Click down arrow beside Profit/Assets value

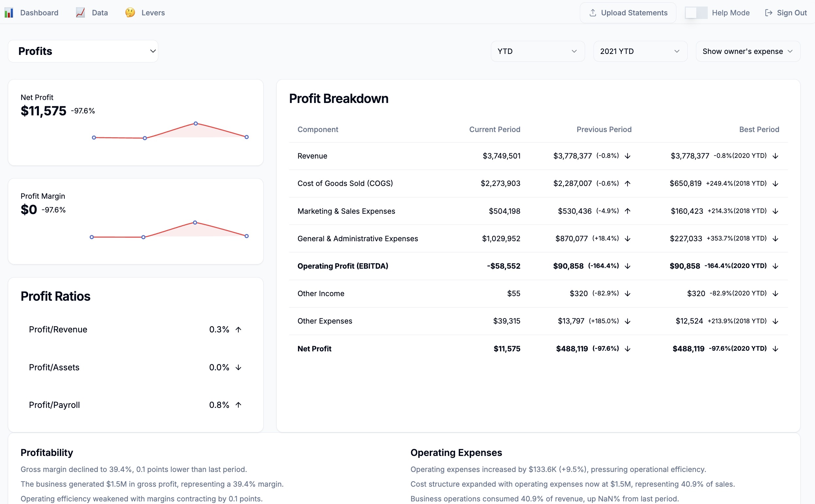[238, 367]
